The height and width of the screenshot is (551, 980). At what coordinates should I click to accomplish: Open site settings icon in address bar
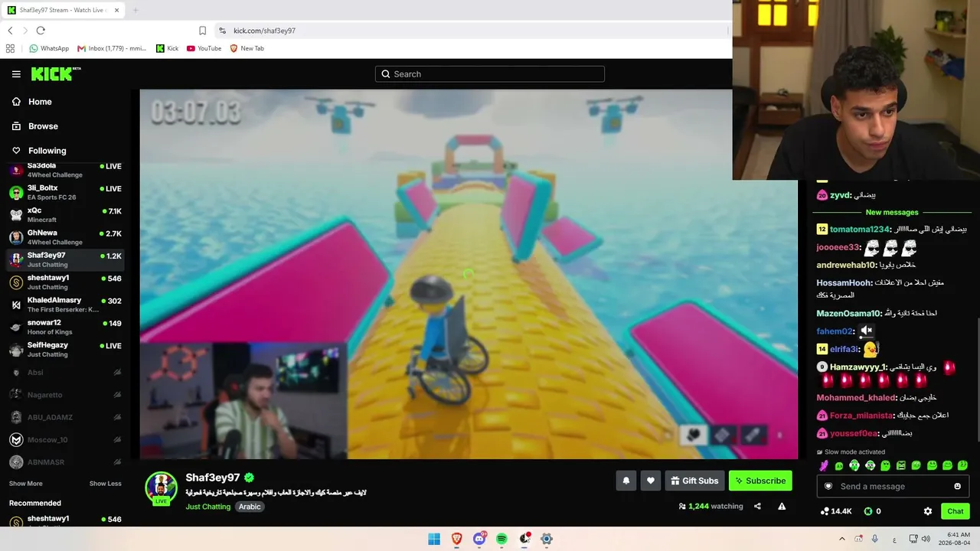point(222,31)
